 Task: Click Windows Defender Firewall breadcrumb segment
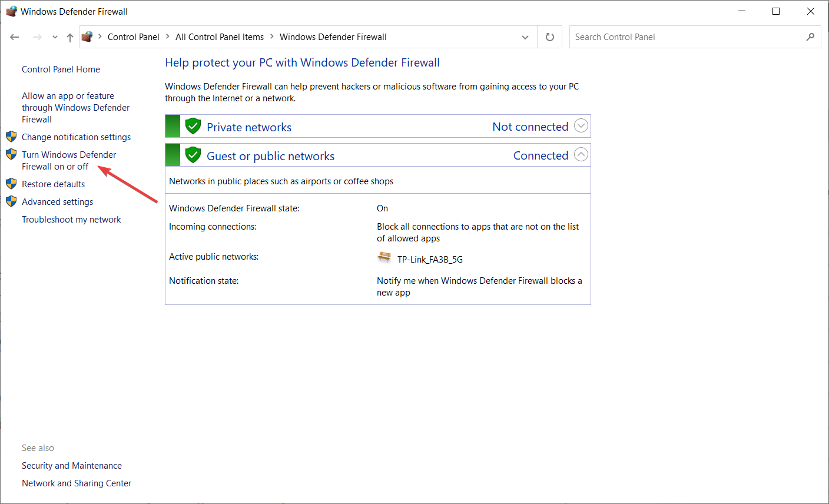(333, 37)
